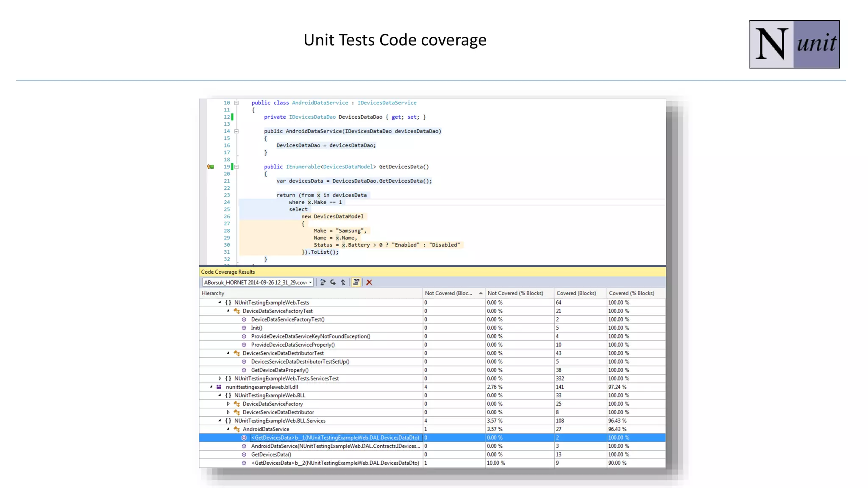Select the GetDeviceDataProperly() row

(432, 370)
